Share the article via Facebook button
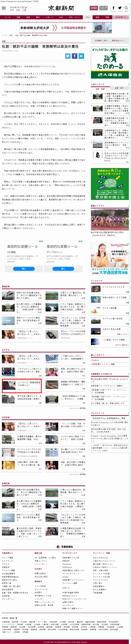This screenshot has height=644, width=131. tap(74, 56)
